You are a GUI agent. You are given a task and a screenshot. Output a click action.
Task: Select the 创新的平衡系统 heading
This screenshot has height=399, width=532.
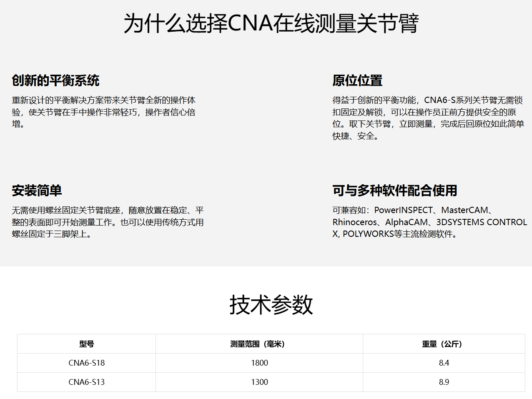pyautogui.click(x=55, y=80)
